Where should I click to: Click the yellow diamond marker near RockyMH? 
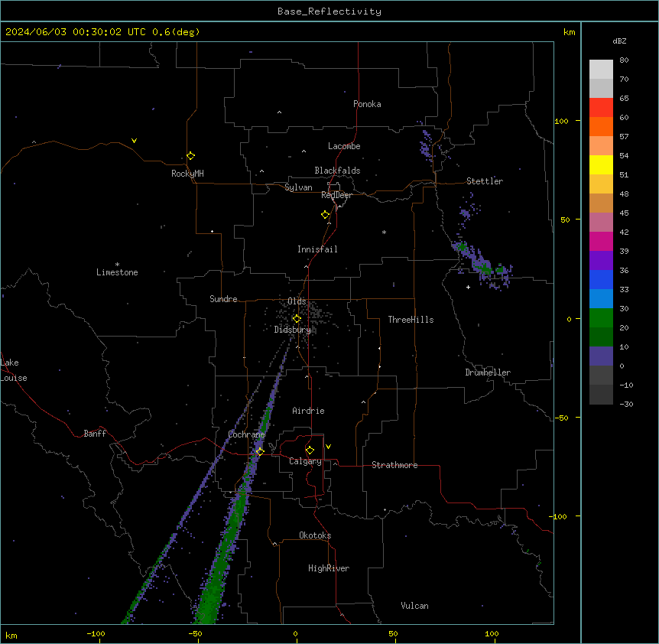coord(190,156)
